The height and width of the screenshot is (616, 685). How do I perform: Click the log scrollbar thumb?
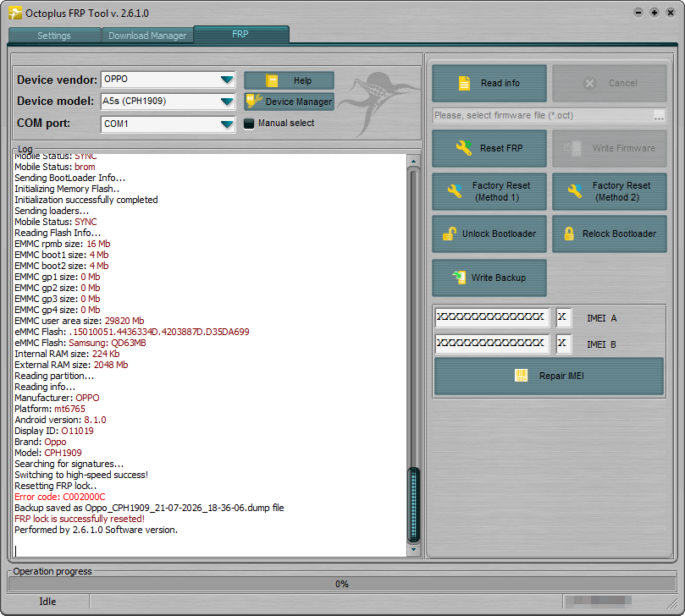coord(413,504)
